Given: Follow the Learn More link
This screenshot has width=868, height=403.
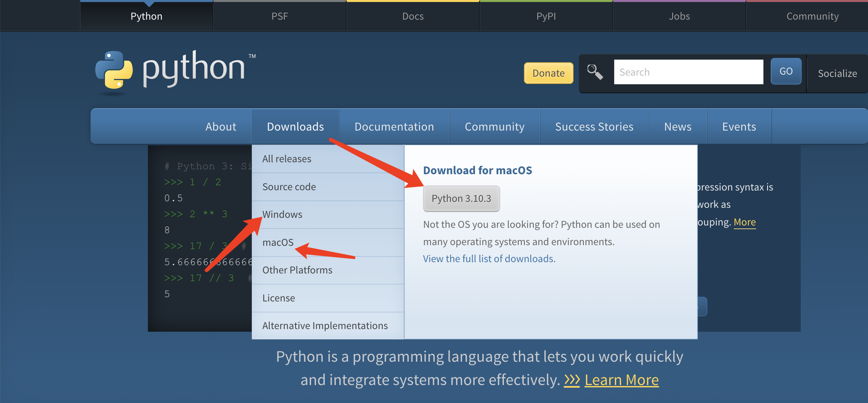Looking at the screenshot, I should click(x=621, y=380).
